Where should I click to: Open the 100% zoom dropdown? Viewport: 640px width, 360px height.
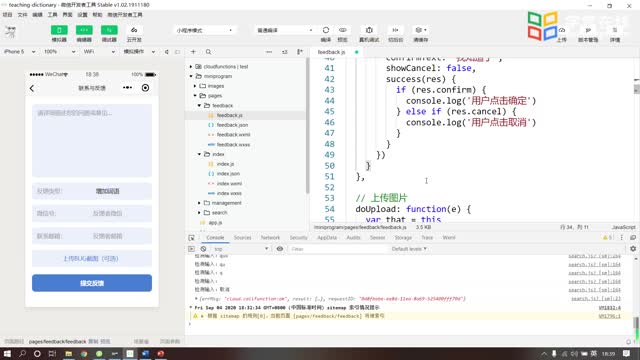[59, 52]
